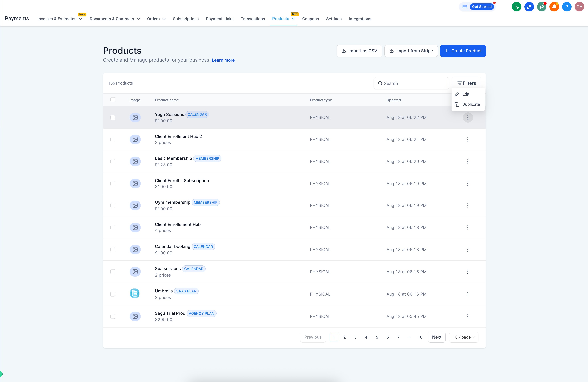Screen dimensions: 588x382
Task: Open three-dot menu for Umbrella product
Action: coord(468,294)
